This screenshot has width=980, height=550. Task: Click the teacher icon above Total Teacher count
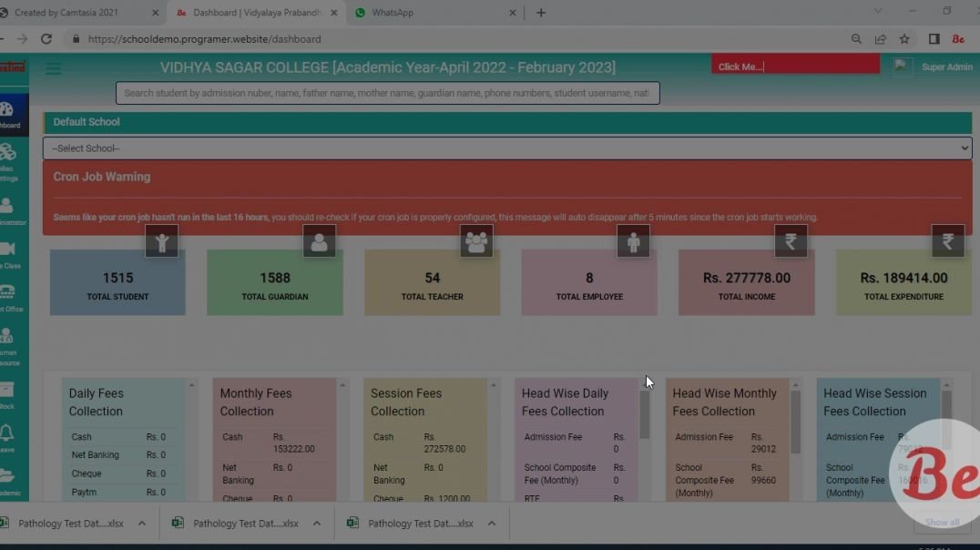pyautogui.click(x=476, y=240)
